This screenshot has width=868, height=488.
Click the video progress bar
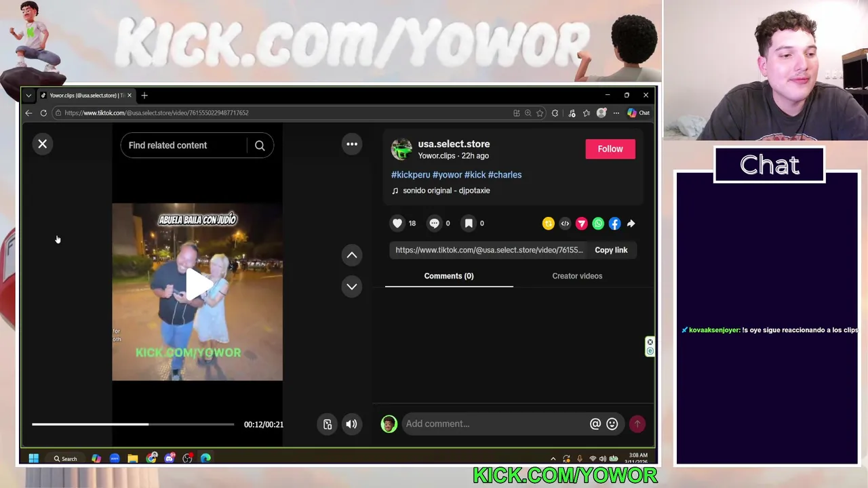pos(133,424)
